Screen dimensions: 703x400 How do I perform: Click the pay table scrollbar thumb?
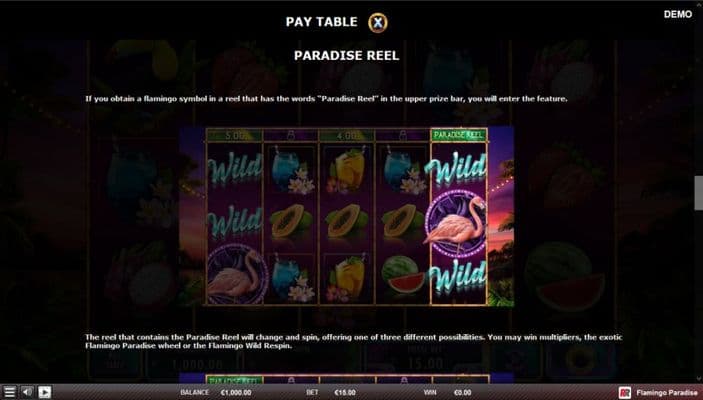699,193
